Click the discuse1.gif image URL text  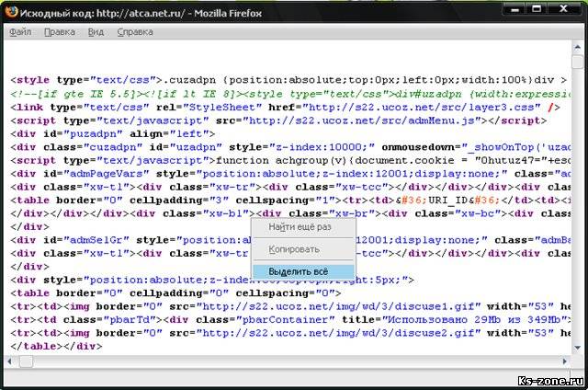(x=338, y=306)
